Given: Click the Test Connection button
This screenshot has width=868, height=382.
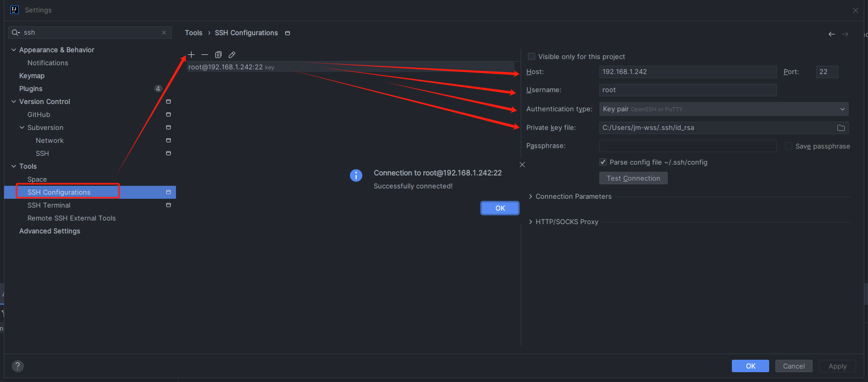Looking at the screenshot, I should 633,179.
